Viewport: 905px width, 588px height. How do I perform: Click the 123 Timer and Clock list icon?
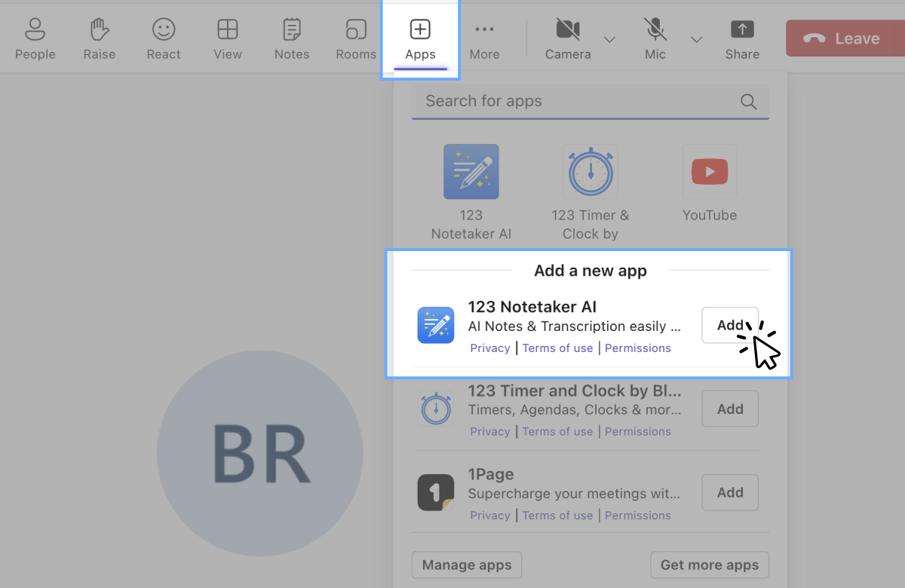point(436,409)
